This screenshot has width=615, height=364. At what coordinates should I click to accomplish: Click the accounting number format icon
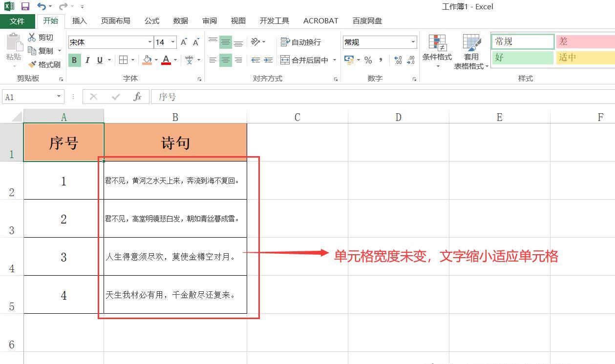pyautogui.click(x=349, y=60)
